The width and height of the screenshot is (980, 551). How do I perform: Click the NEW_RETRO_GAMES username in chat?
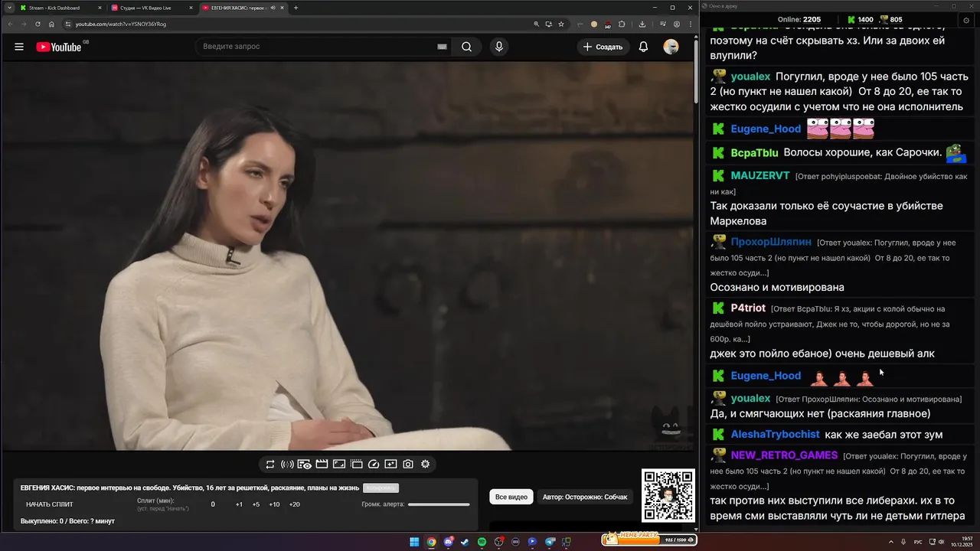tap(784, 455)
